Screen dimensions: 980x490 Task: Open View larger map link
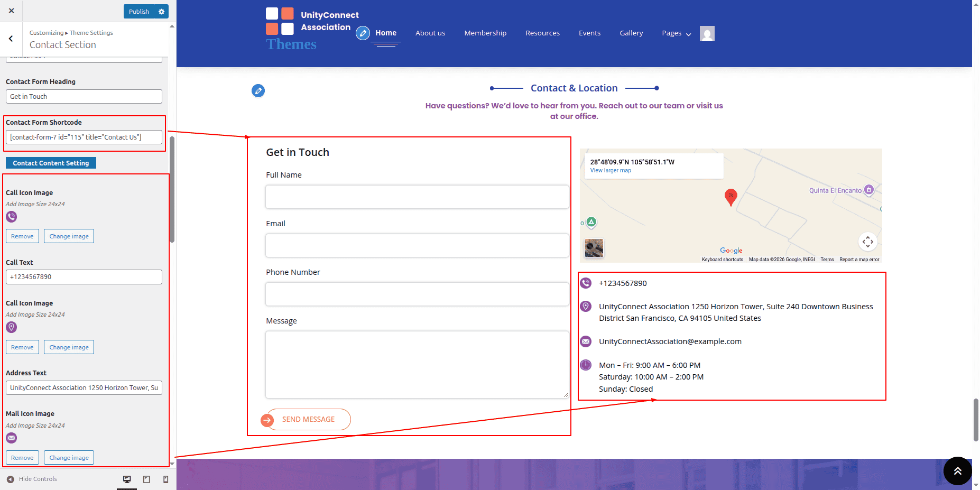click(611, 171)
